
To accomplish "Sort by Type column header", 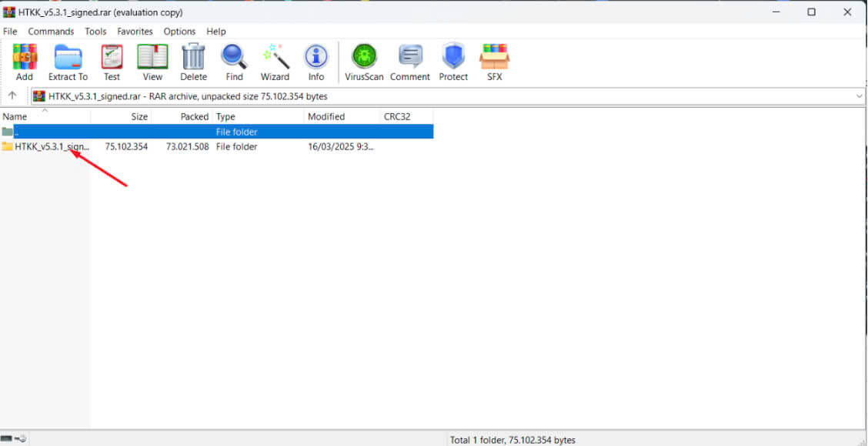I will click(259, 116).
